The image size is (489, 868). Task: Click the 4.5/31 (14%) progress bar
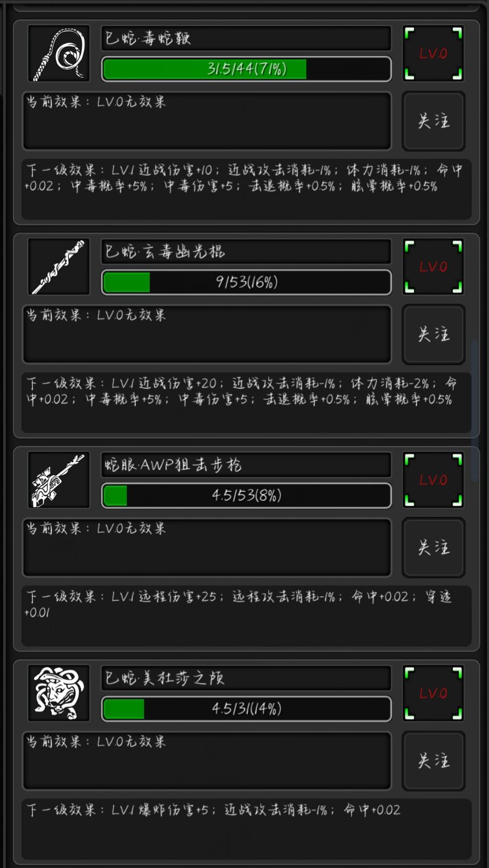246,709
